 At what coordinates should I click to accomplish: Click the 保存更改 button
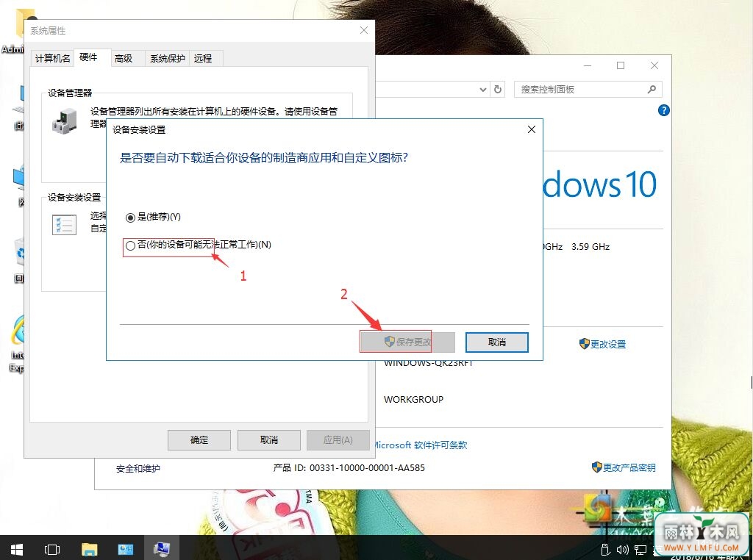pyautogui.click(x=407, y=342)
